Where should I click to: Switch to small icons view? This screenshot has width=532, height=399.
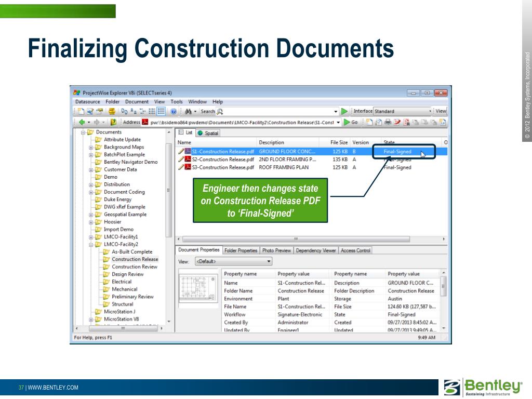134,111
